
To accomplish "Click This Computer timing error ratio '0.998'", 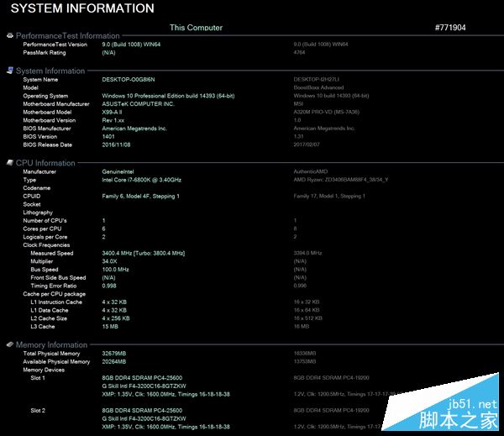I will tap(109, 286).
